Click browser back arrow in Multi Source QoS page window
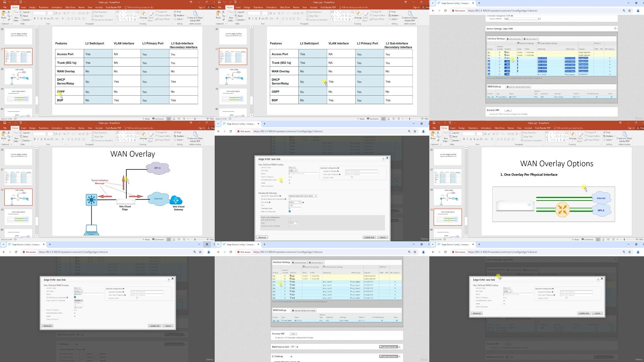The image size is (644, 362). tap(218, 252)
